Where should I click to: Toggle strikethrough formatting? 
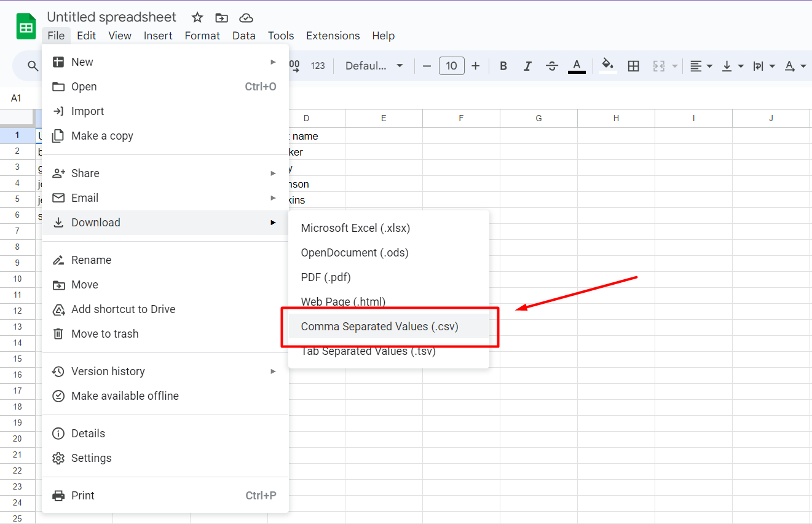(x=552, y=66)
